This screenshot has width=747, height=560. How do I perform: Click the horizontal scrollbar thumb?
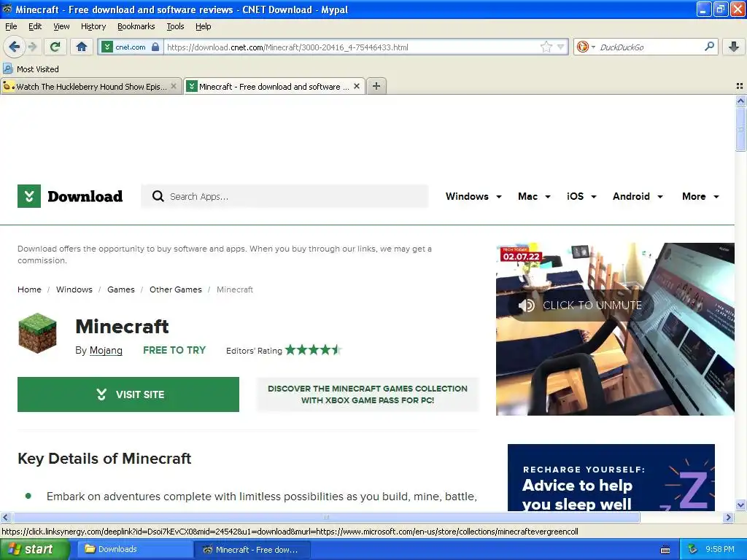pos(326,517)
